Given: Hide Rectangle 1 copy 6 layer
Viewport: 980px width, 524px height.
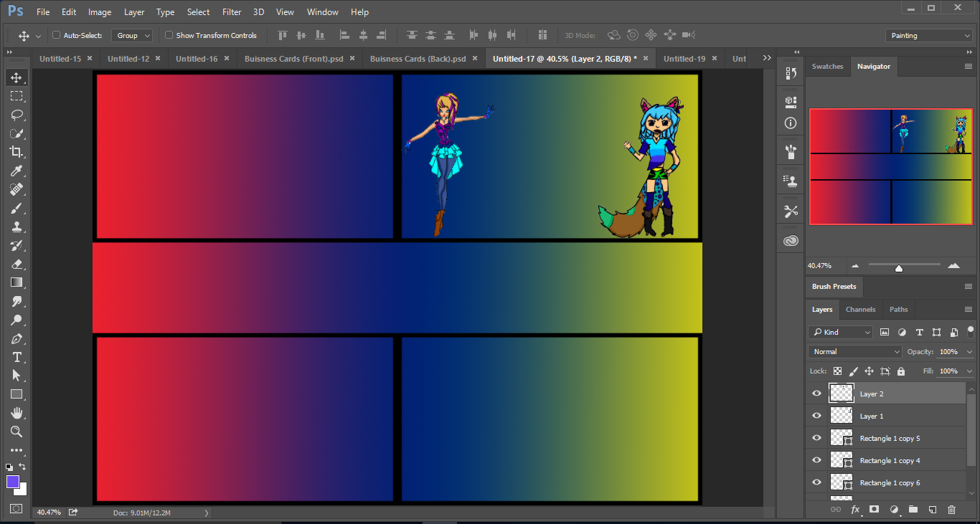Looking at the screenshot, I should pyautogui.click(x=816, y=482).
